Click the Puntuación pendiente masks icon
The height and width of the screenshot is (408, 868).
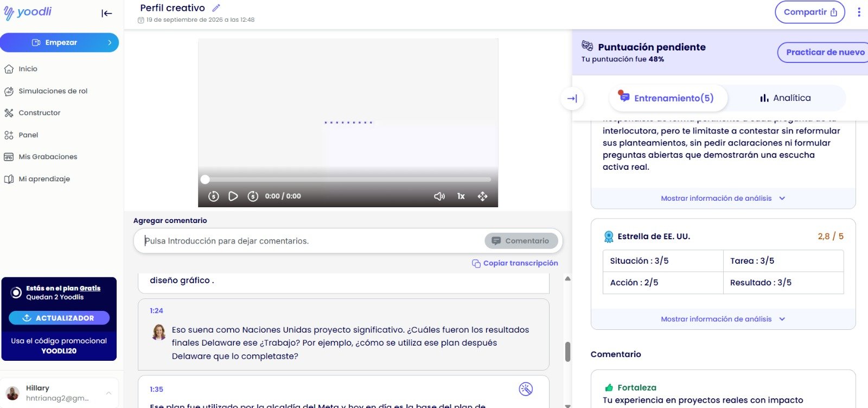(x=587, y=46)
